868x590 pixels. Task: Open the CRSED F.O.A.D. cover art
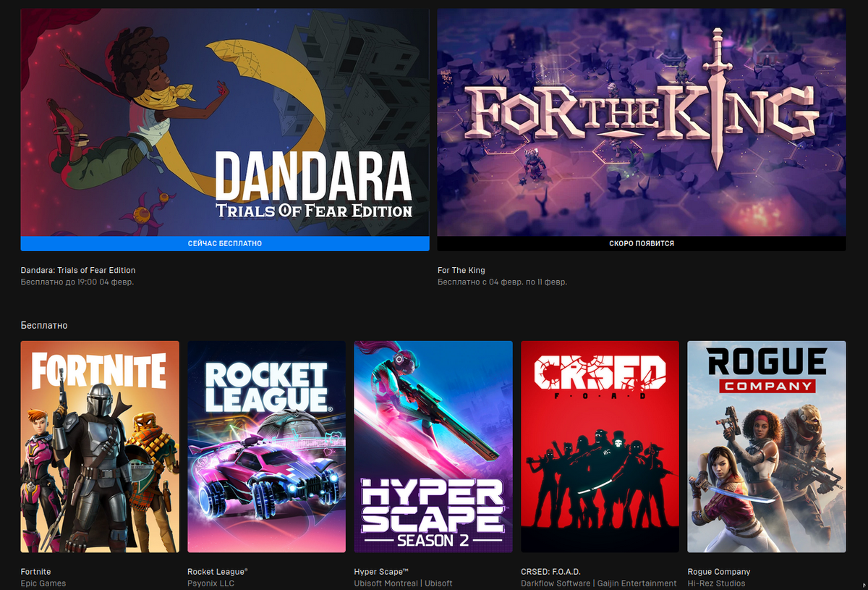(x=600, y=447)
